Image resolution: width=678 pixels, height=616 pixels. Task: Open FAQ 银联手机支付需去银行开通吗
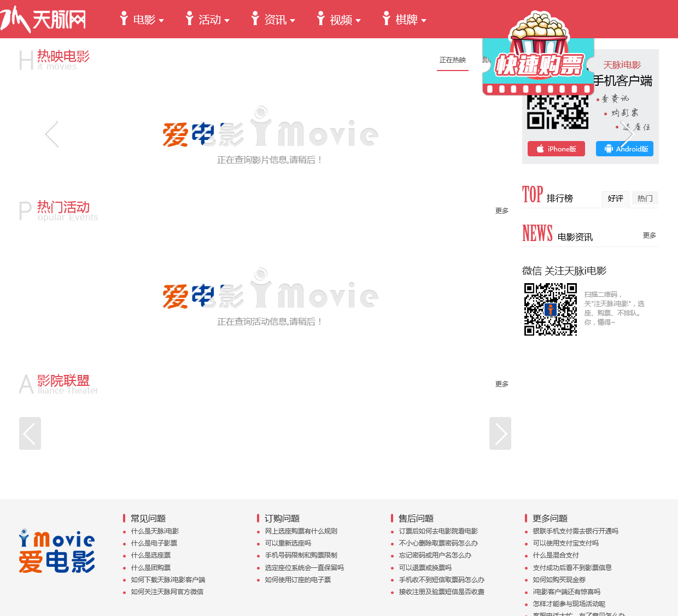click(576, 531)
